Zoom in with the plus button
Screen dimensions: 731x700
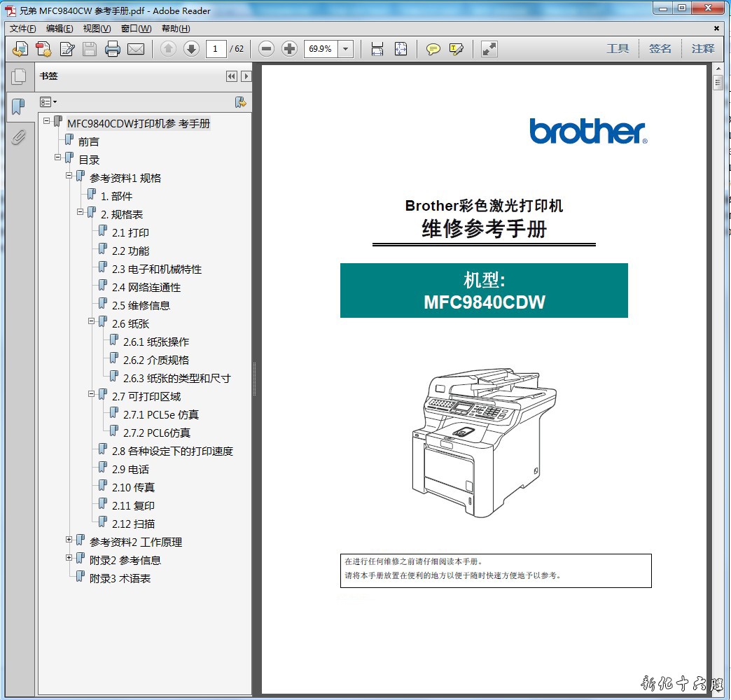(x=289, y=49)
